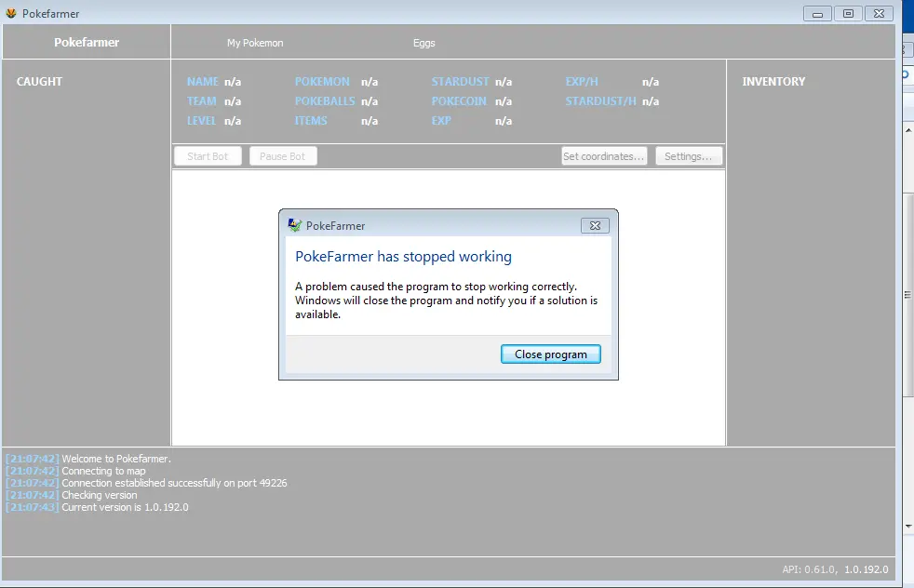Open the Settings dialog
This screenshot has height=588, width=914.
tap(689, 156)
